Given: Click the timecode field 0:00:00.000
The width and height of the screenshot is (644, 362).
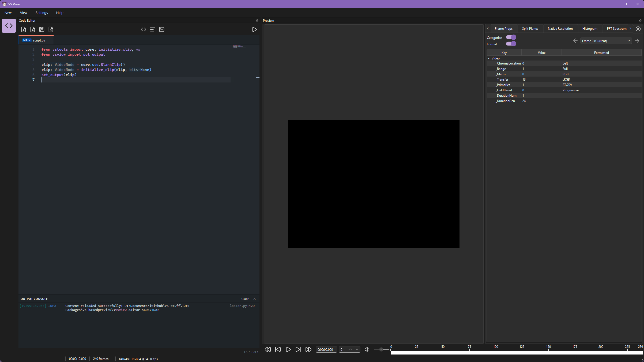Looking at the screenshot, I should coord(326,349).
